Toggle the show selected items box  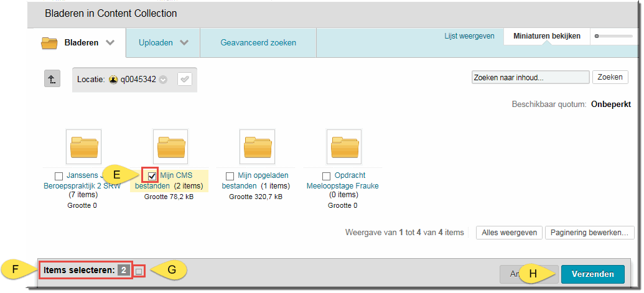[139, 271]
